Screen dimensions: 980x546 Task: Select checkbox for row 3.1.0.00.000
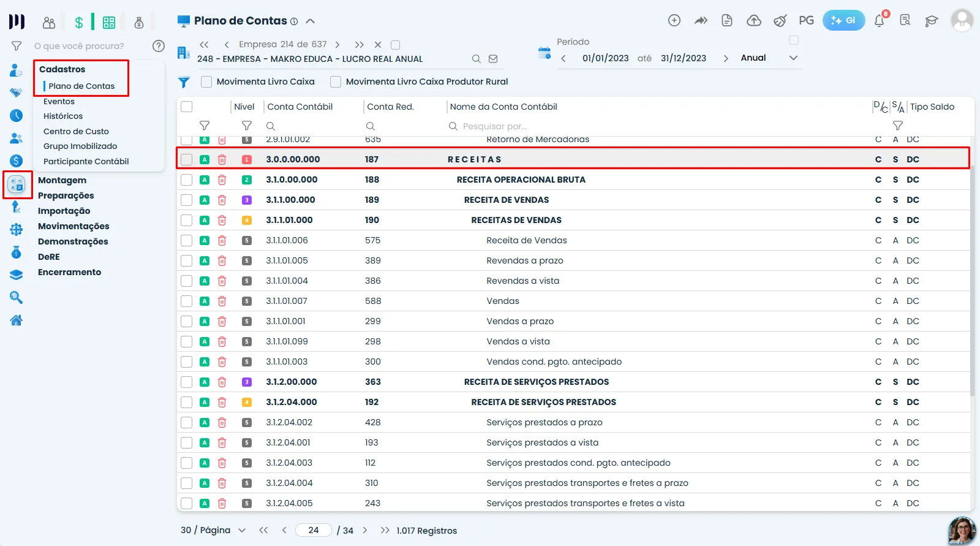click(x=187, y=180)
